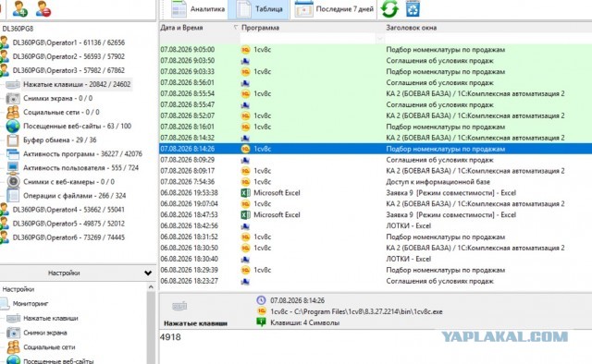Select Мониторинг in the settings tree
Image resolution: width=592 pixels, height=364 pixels.
[x=31, y=304]
